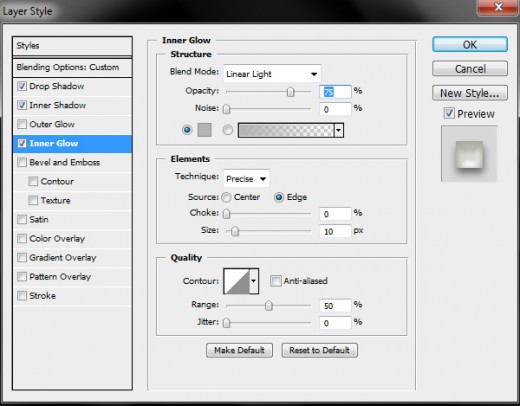
Task: Click the Opacity slider handle
Action: (291, 92)
